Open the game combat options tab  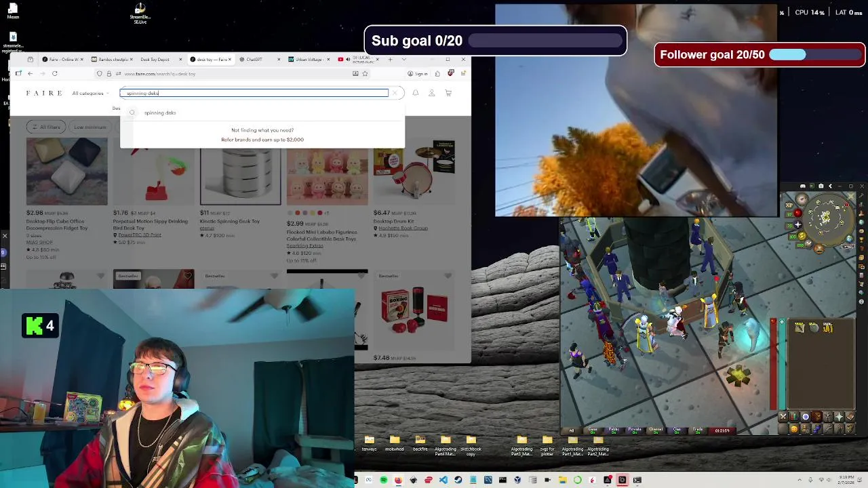tap(783, 416)
